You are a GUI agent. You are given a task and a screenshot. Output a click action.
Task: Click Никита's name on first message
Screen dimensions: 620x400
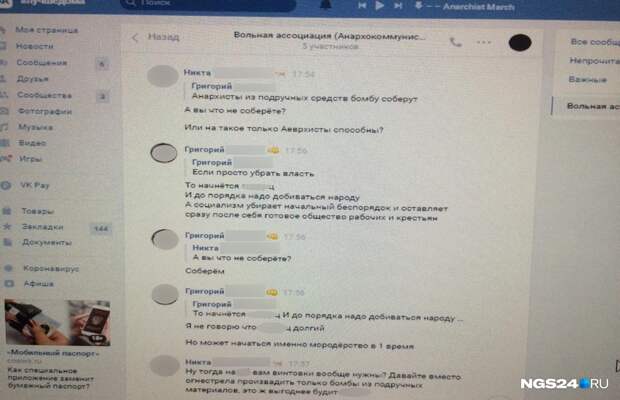(x=197, y=72)
